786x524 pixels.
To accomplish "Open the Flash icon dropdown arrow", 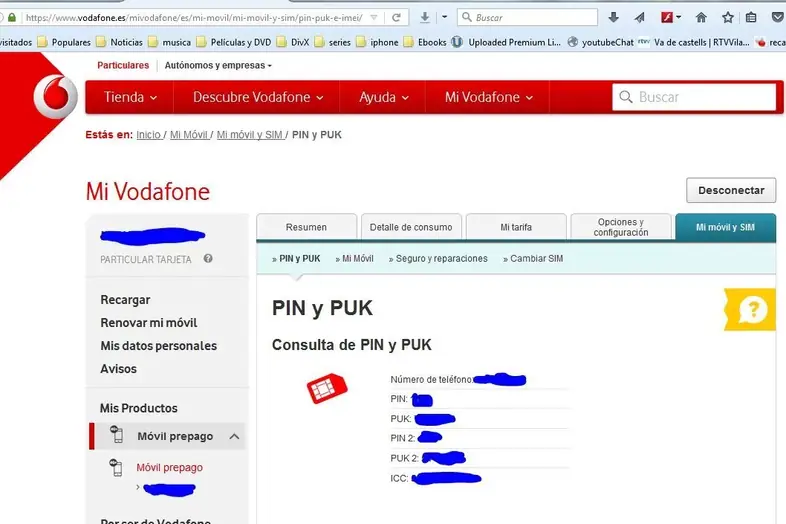I will coord(679,18).
